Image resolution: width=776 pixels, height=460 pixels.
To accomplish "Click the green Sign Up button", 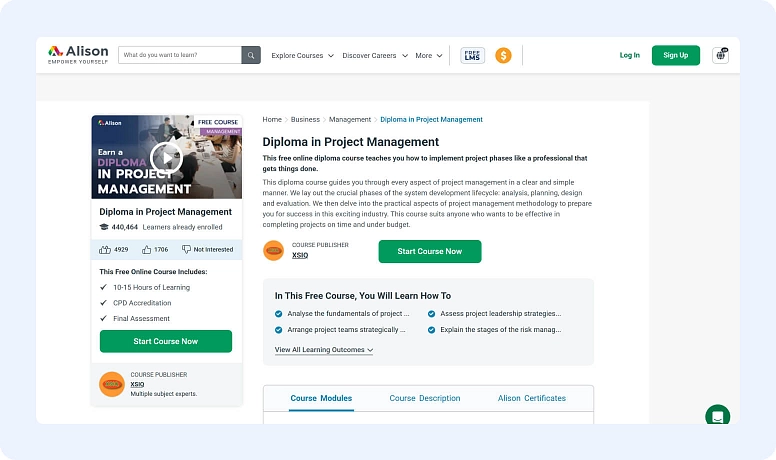I will click(676, 55).
